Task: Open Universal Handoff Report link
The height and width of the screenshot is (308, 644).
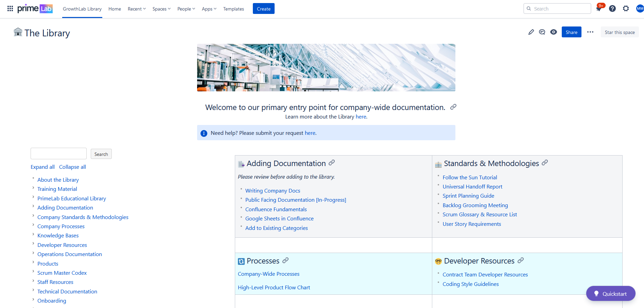Action: (x=472, y=186)
